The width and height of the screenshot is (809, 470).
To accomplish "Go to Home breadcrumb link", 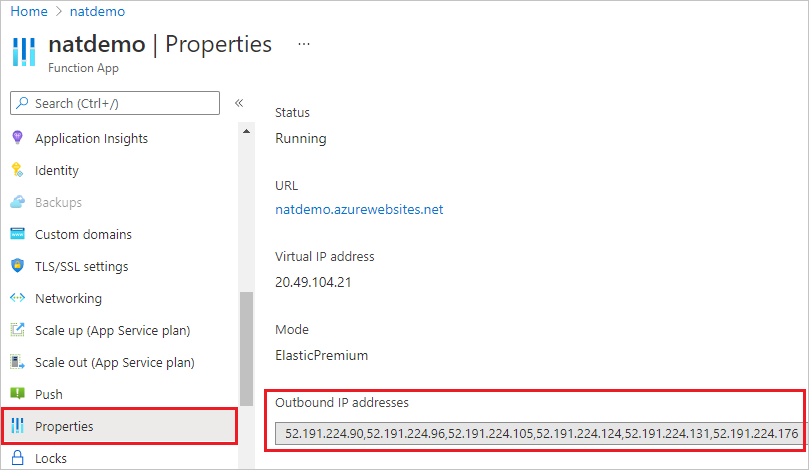I will pos(29,11).
